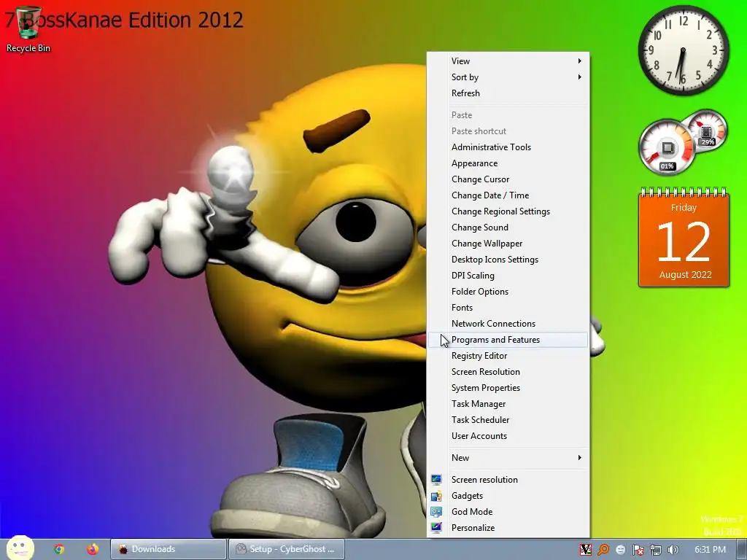Open the smiley-face Start button
This screenshot has height=560, width=747.
[20, 548]
